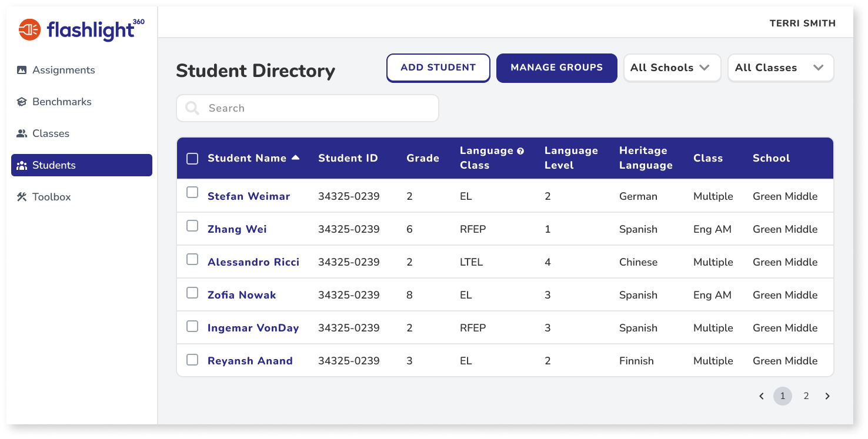This screenshot has width=868, height=439.
Task: Toggle the select-all students checkbox
Action: point(192,157)
